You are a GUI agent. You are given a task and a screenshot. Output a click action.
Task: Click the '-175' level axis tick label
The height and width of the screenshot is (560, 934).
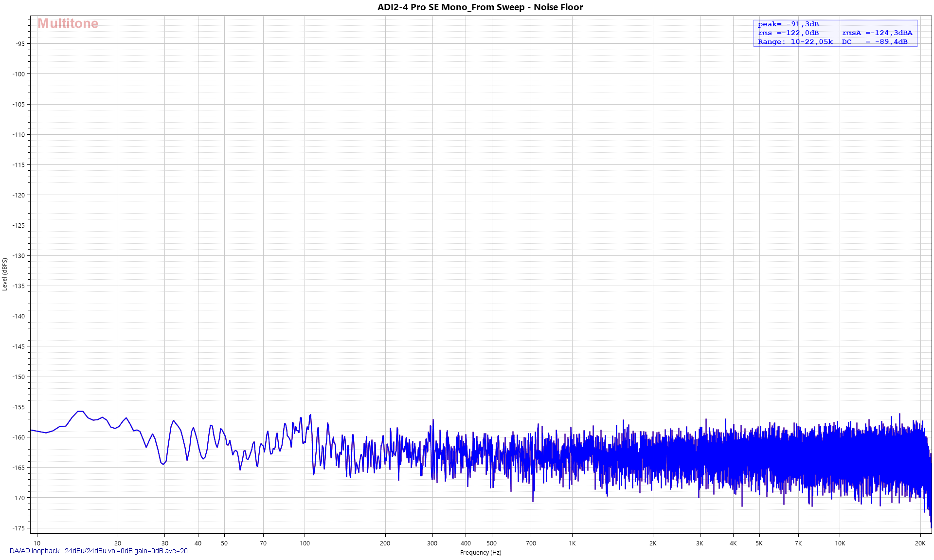pyautogui.click(x=18, y=528)
